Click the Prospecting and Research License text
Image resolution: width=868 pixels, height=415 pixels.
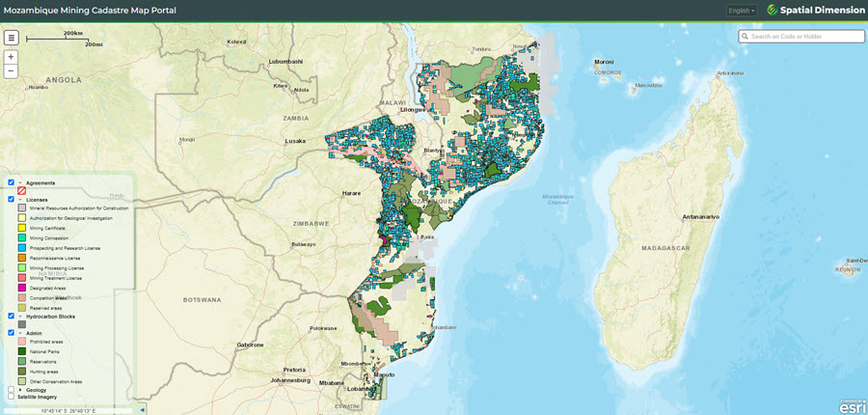66,248
